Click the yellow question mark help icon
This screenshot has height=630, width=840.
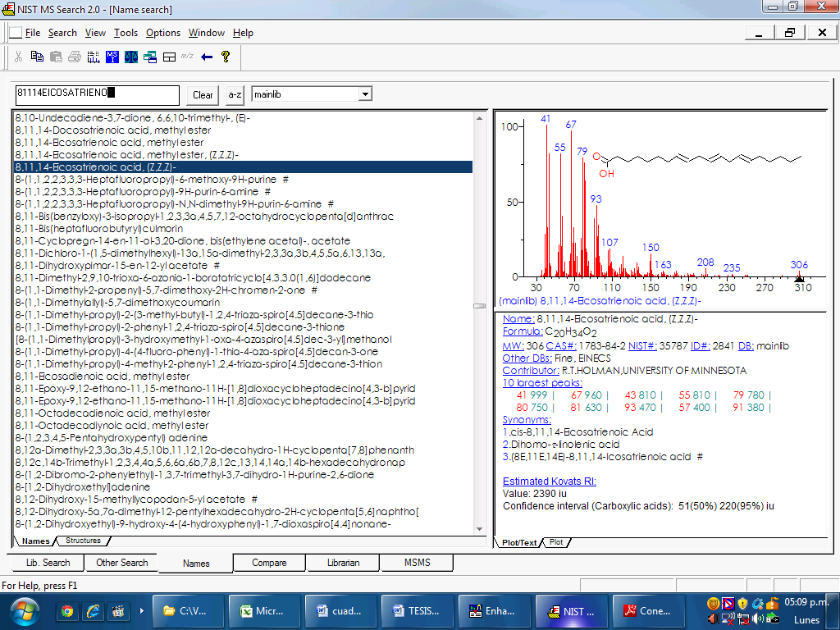[x=226, y=57]
